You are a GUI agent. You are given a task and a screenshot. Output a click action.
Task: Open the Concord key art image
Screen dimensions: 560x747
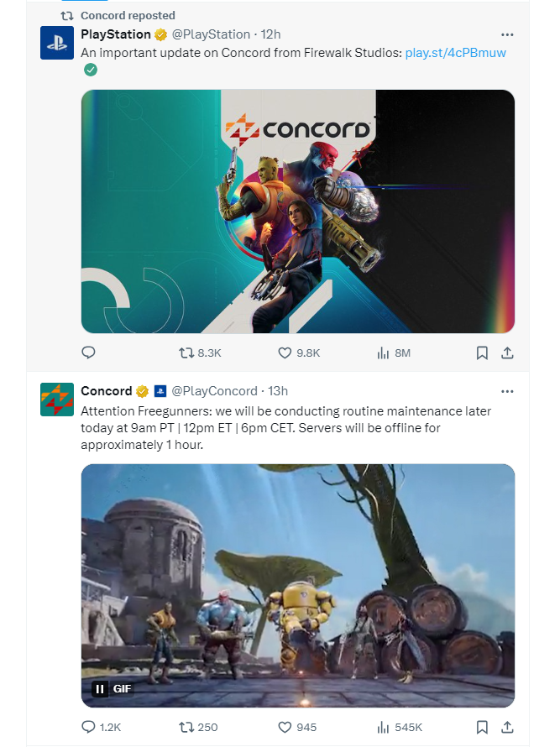[298, 212]
